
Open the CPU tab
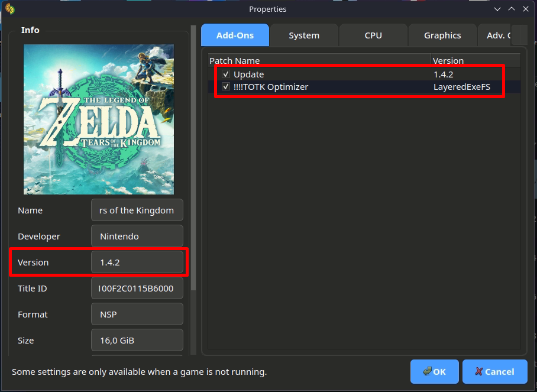pyautogui.click(x=373, y=35)
